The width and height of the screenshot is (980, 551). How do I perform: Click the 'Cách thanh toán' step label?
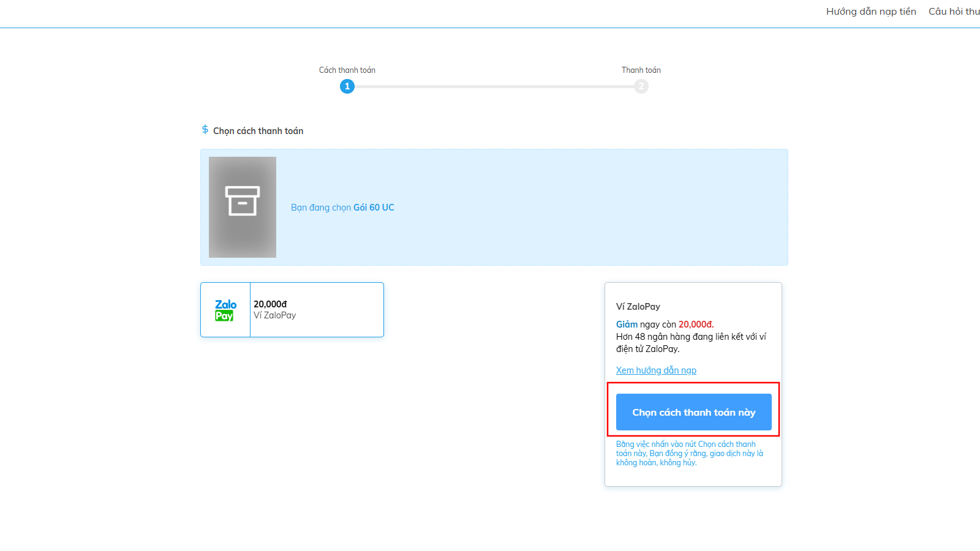347,70
